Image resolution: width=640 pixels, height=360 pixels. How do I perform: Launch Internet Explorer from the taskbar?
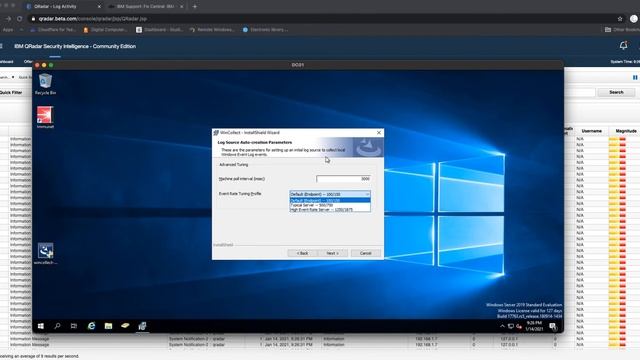91,326
